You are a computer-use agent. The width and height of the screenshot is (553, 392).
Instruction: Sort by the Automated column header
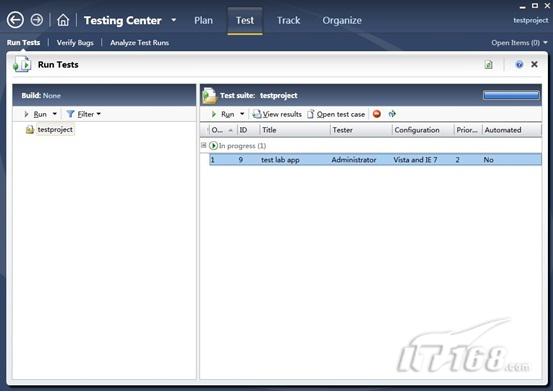511,130
